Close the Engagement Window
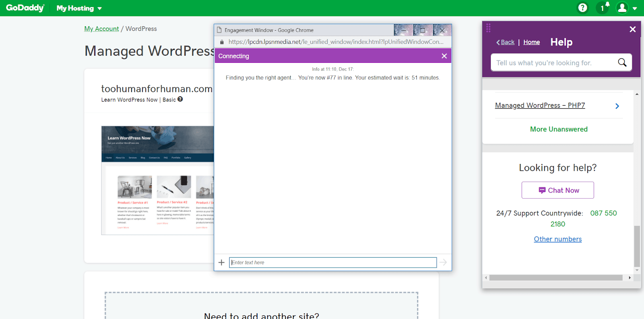644x319 pixels. tap(442, 30)
